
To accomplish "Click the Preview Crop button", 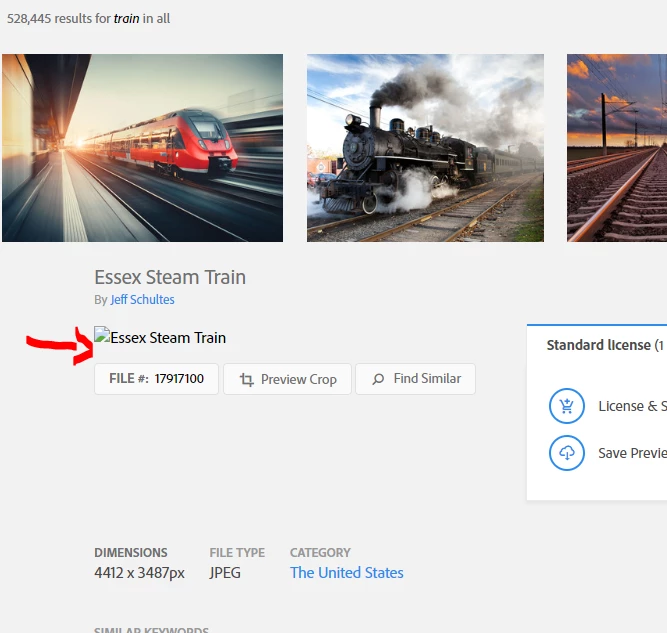I will [x=288, y=379].
